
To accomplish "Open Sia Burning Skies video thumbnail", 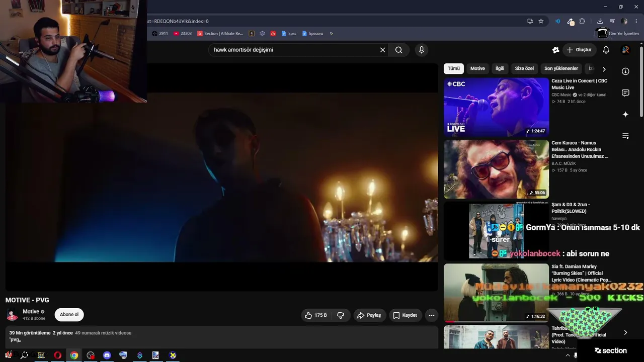I will click(496, 293).
